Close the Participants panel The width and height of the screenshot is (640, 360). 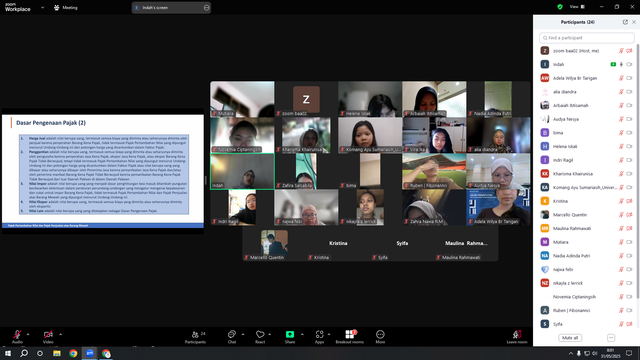[634, 22]
